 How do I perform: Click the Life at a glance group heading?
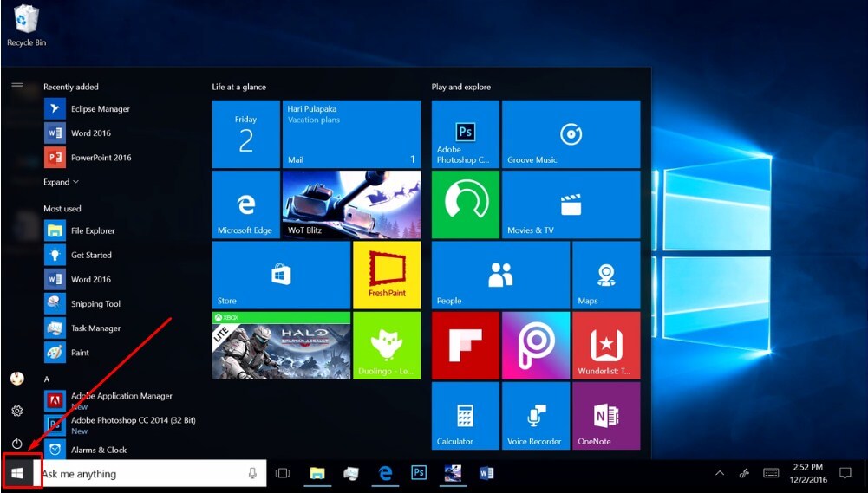pos(239,87)
